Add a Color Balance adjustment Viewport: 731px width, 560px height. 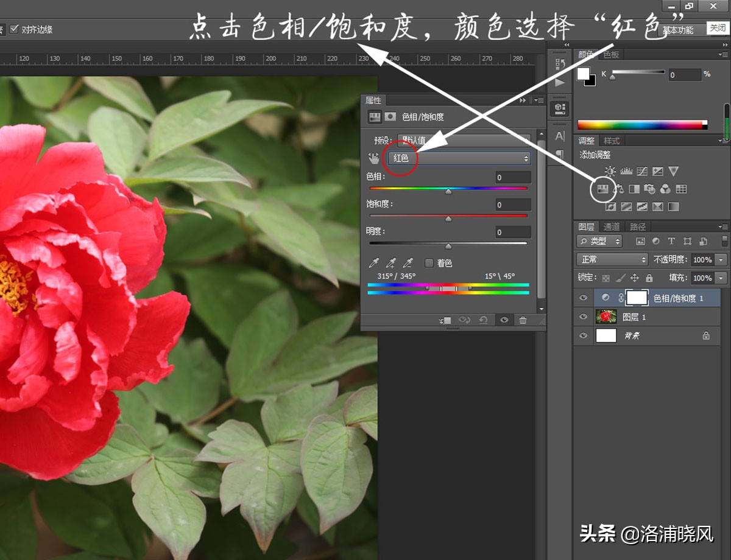(618, 189)
